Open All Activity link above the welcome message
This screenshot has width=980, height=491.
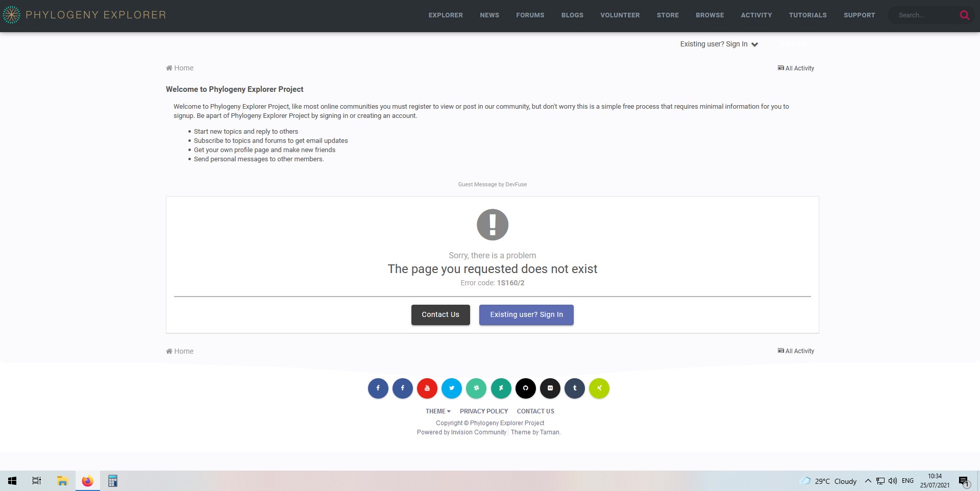796,68
